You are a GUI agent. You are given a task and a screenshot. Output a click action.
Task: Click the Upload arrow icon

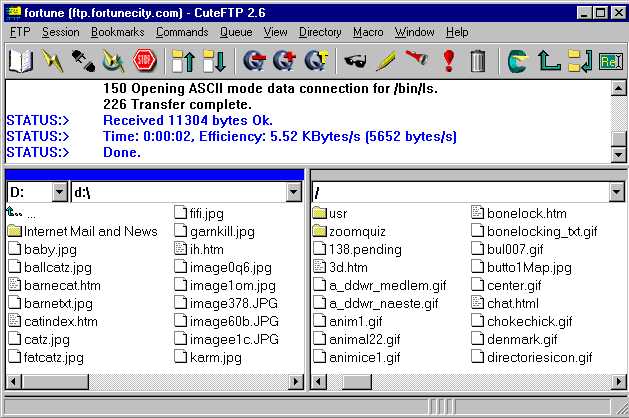tap(183, 61)
